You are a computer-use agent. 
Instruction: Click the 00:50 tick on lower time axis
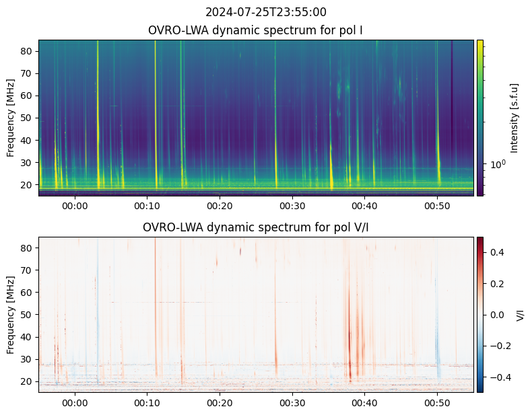[x=437, y=403]
